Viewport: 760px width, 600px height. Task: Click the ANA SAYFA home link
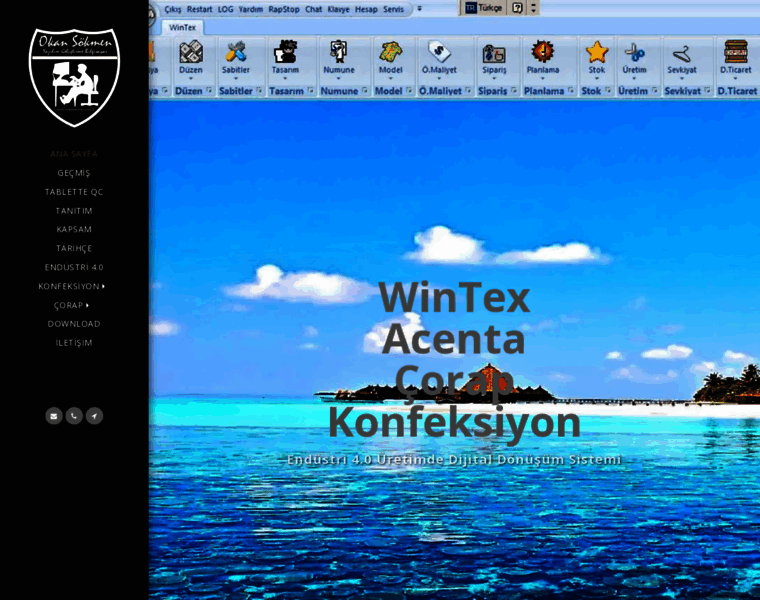click(x=74, y=154)
